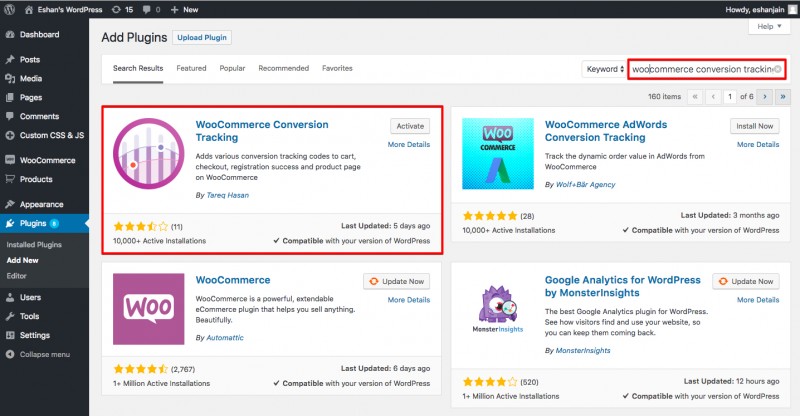Clear the plugin search text
This screenshot has height=416, width=800.
777,69
